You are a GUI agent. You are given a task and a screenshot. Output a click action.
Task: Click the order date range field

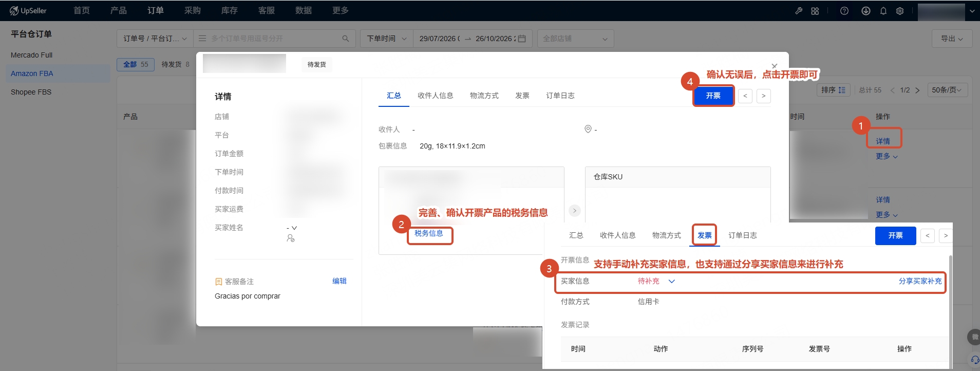[473, 39]
